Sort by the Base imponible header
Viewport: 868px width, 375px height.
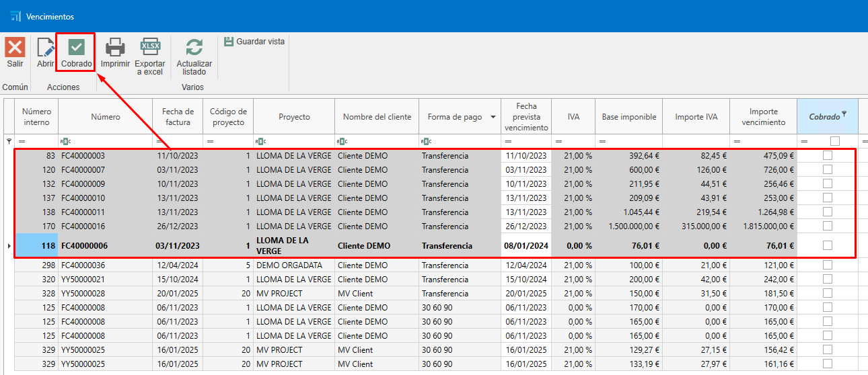[x=629, y=116]
